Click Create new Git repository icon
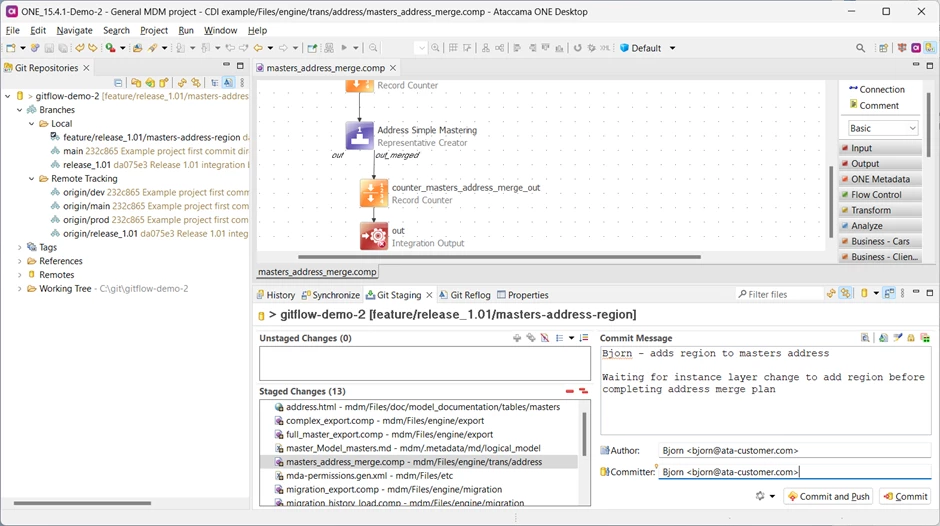Image resolution: width=940 pixels, height=526 pixels. [x=164, y=83]
